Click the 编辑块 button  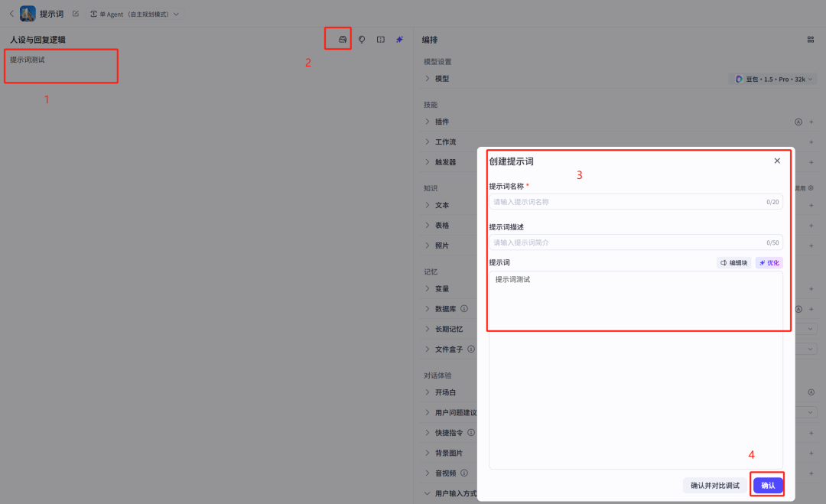(x=733, y=263)
